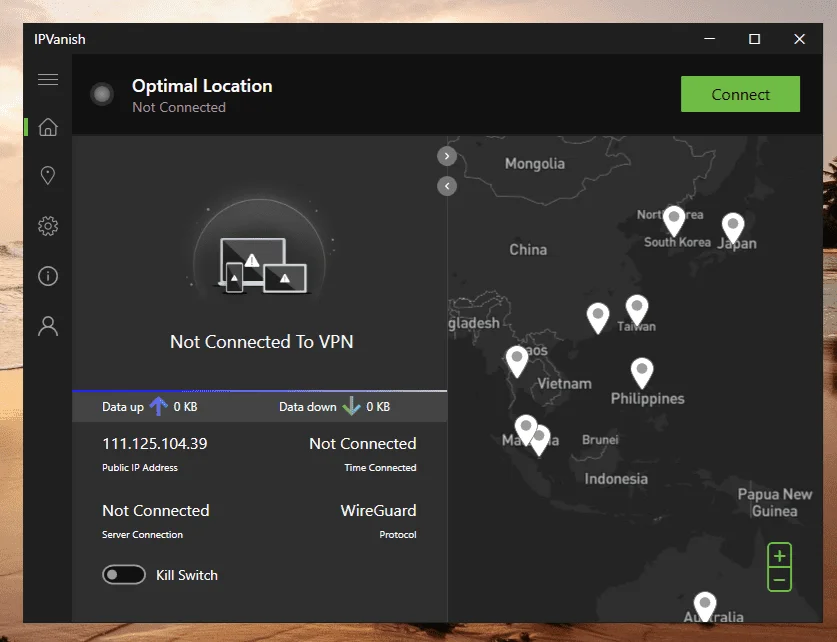Click the connection status indicator circle
This screenshot has height=642, width=837.
[x=102, y=94]
